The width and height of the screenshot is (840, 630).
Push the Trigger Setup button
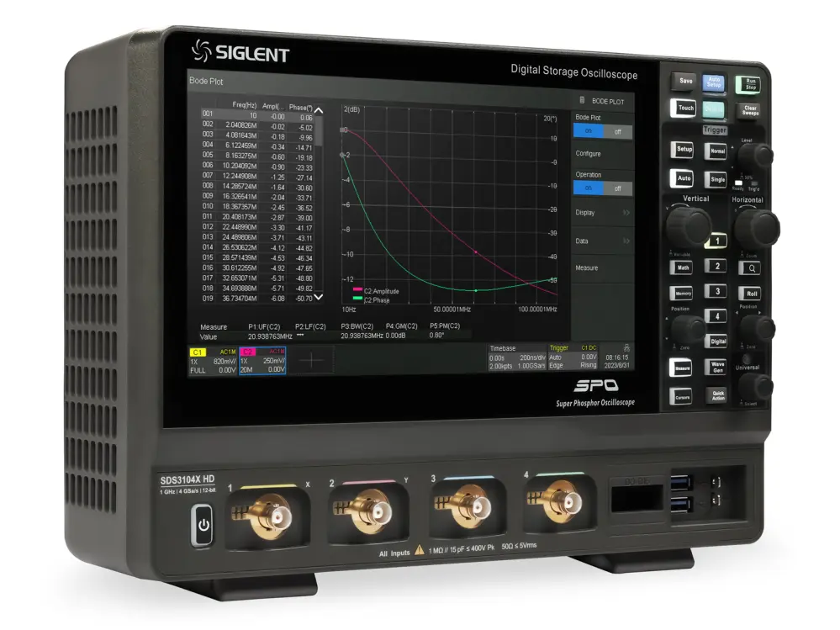(x=684, y=150)
